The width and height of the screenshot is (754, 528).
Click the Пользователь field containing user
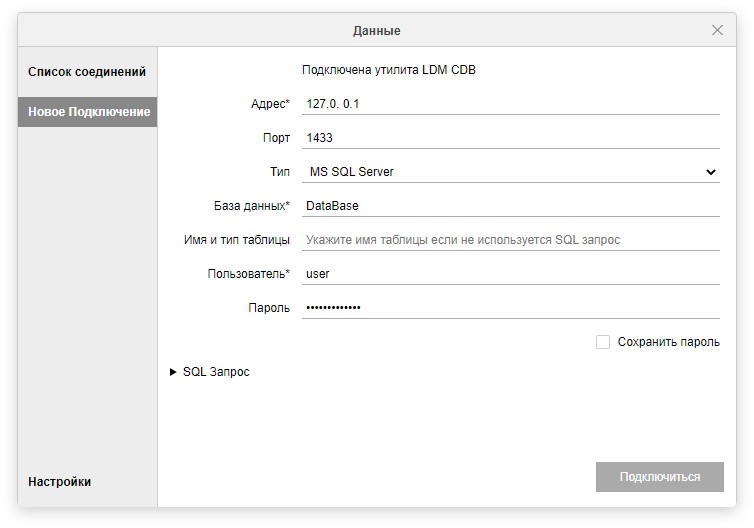pyautogui.click(x=510, y=273)
